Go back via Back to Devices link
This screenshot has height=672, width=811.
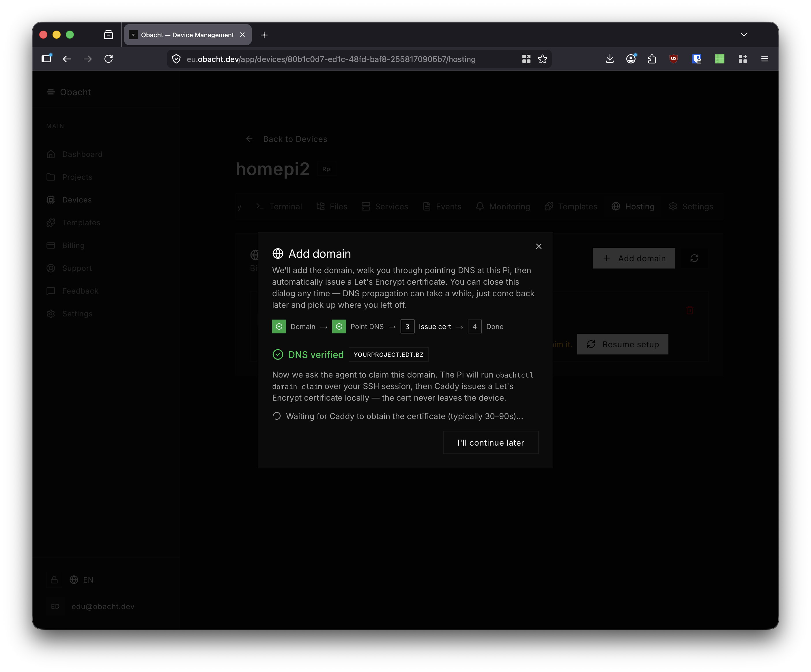point(287,139)
